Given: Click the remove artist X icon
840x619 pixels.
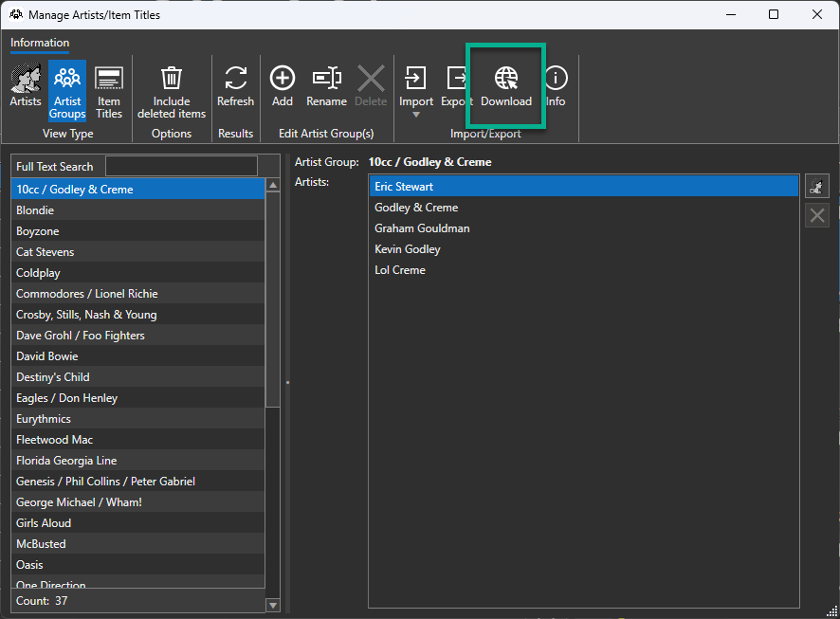Looking at the screenshot, I should pos(817,216).
